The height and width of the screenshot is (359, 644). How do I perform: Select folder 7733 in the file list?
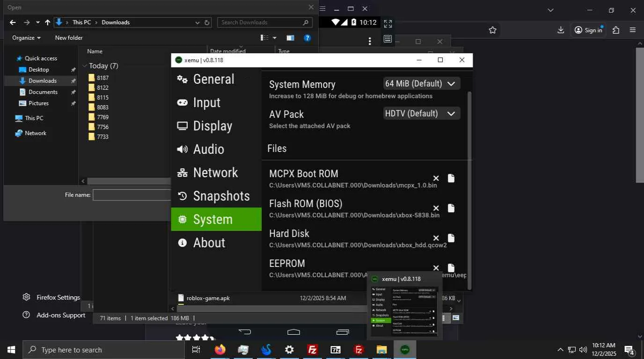click(x=102, y=136)
